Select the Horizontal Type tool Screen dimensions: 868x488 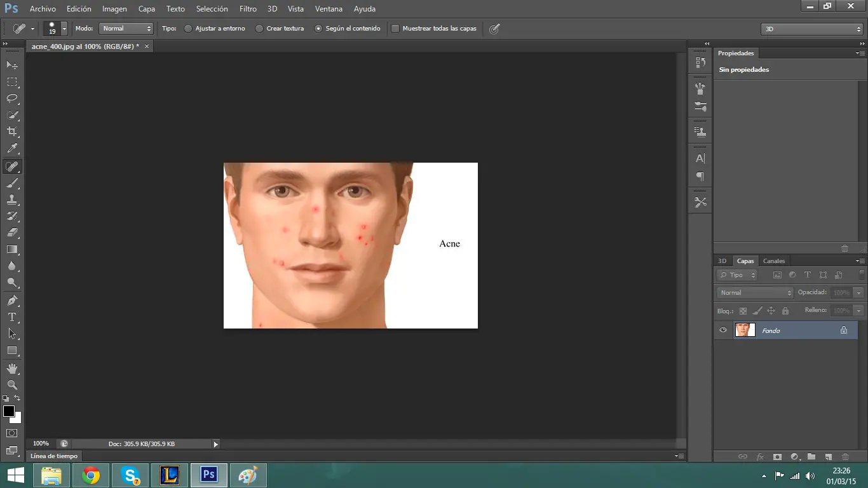pos(12,316)
